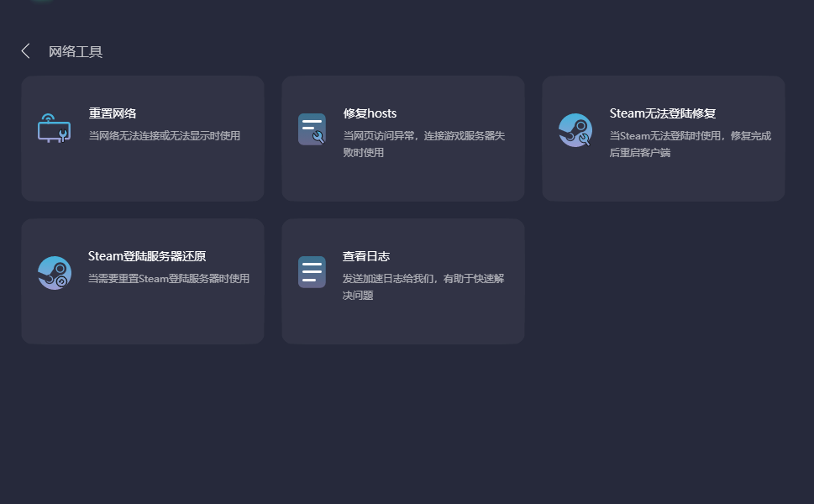Viewport: 814px width, 504px height.
Task: Click description 当需要重置Steam登陆服务器时使用
Action: (169, 278)
